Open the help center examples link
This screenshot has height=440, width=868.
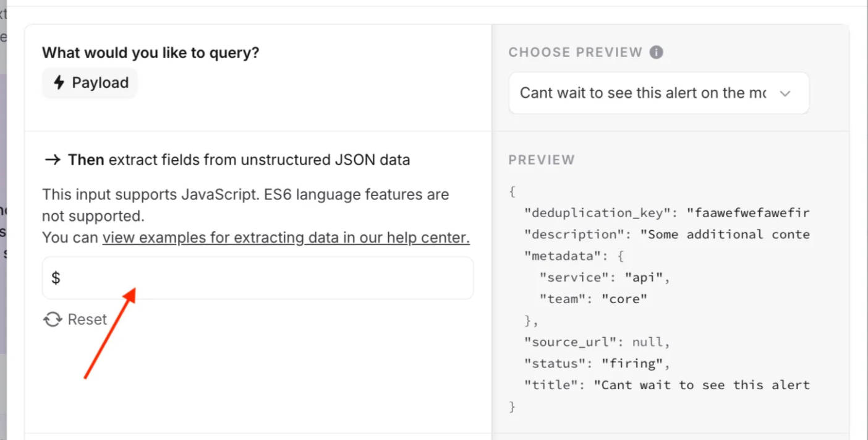pyautogui.click(x=286, y=238)
